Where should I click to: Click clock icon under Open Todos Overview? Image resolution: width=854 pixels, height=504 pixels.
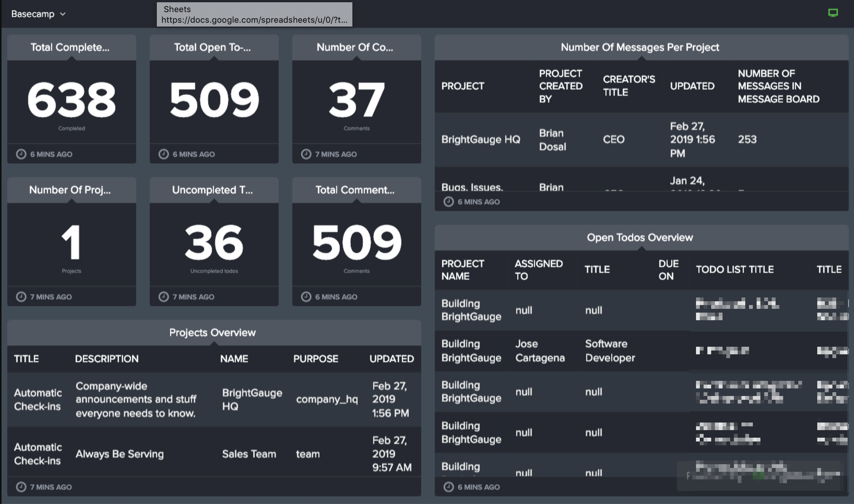[x=449, y=487]
